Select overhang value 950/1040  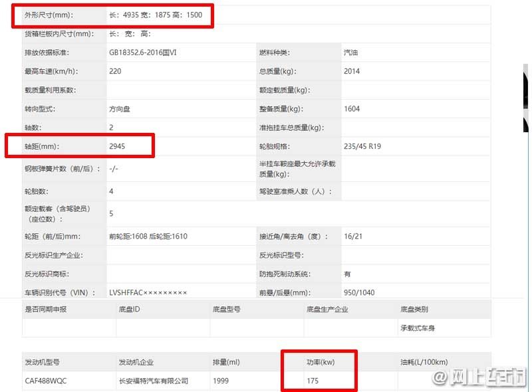tap(359, 292)
